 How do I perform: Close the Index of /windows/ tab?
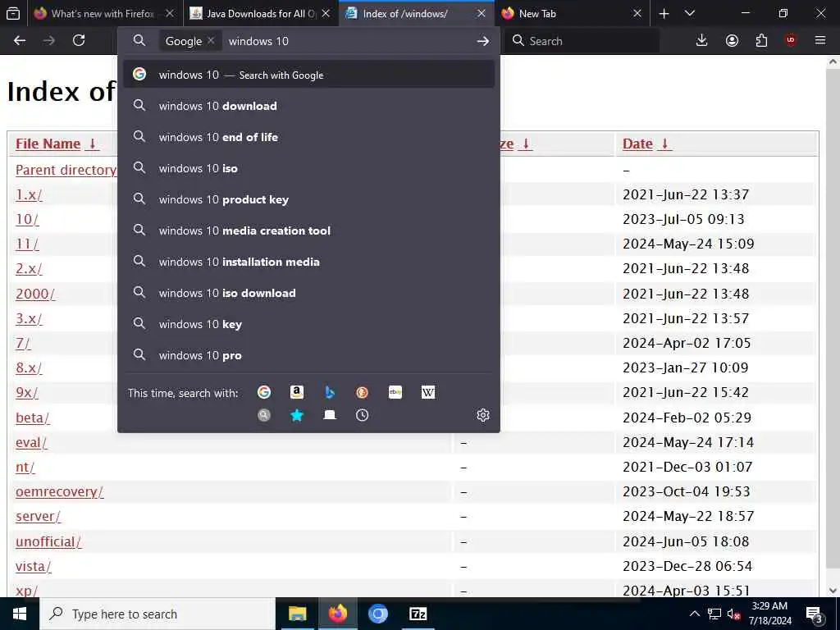point(482,13)
